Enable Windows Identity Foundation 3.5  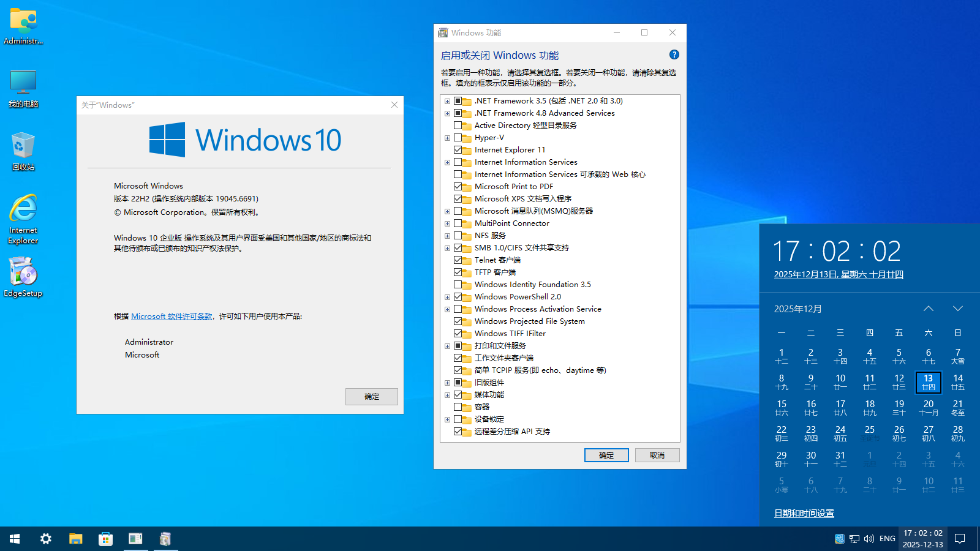(x=458, y=285)
